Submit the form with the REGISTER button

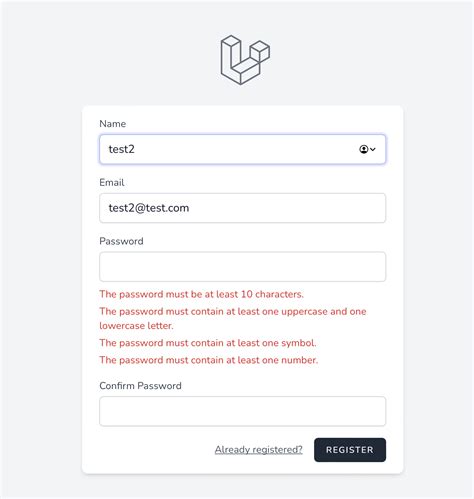coord(350,450)
